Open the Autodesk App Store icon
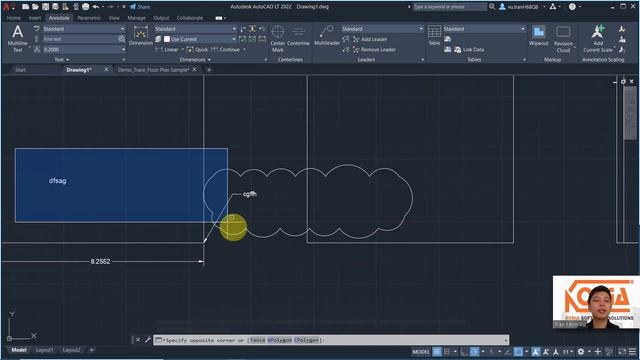Image resolution: width=640 pixels, height=360 pixels. [552, 7]
